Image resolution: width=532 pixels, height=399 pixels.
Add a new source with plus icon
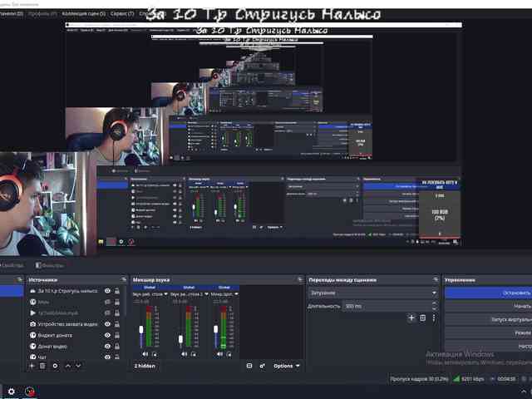pos(32,366)
